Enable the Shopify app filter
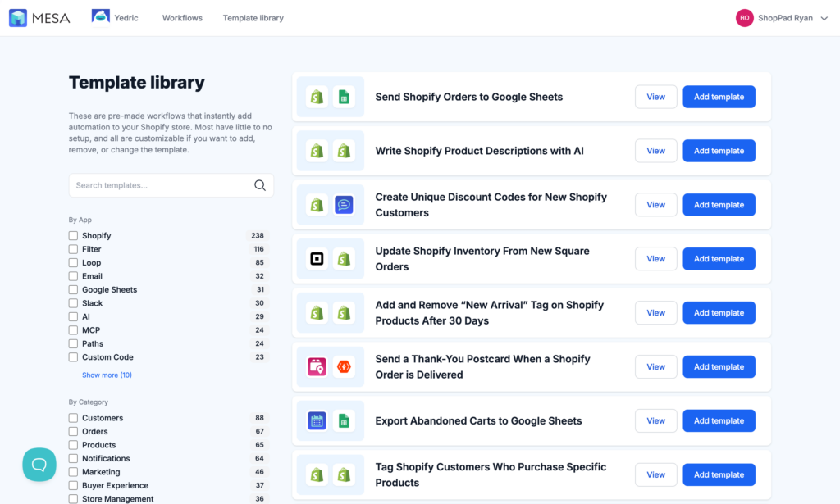The width and height of the screenshot is (840, 504). (73, 235)
